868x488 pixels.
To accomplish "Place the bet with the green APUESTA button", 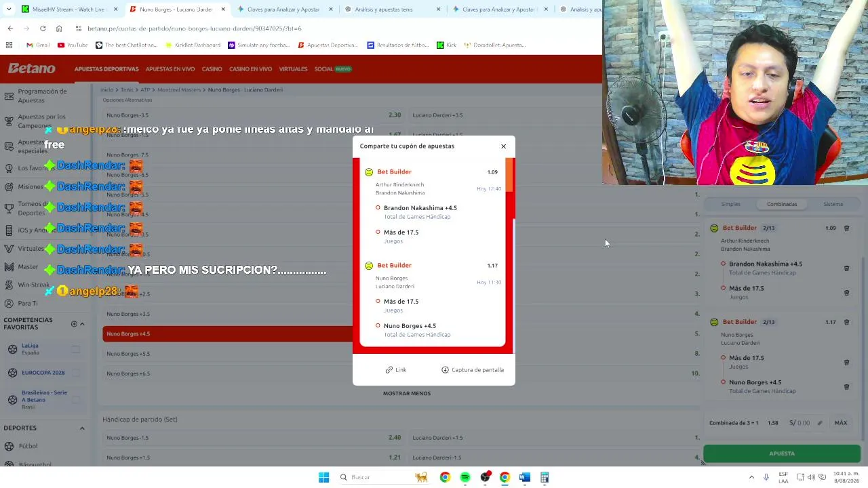I will coord(782,453).
